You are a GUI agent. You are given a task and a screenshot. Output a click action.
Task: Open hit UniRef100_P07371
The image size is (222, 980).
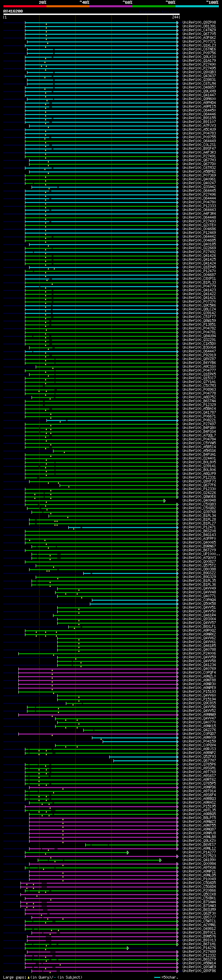pyautogui.click(x=199, y=41)
